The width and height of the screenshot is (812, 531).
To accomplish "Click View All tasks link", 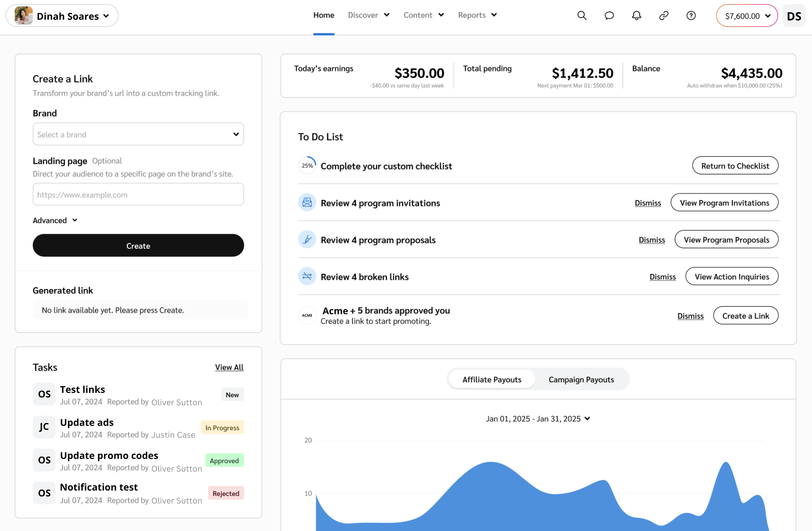I will pyautogui.click(x=229, y=367).
